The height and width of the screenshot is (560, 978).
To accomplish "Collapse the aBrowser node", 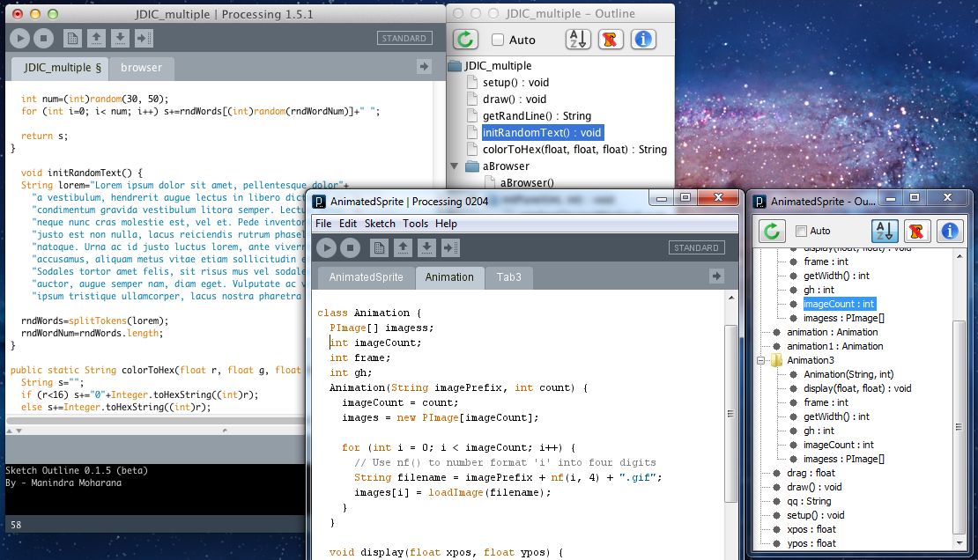I will (454, 166).
